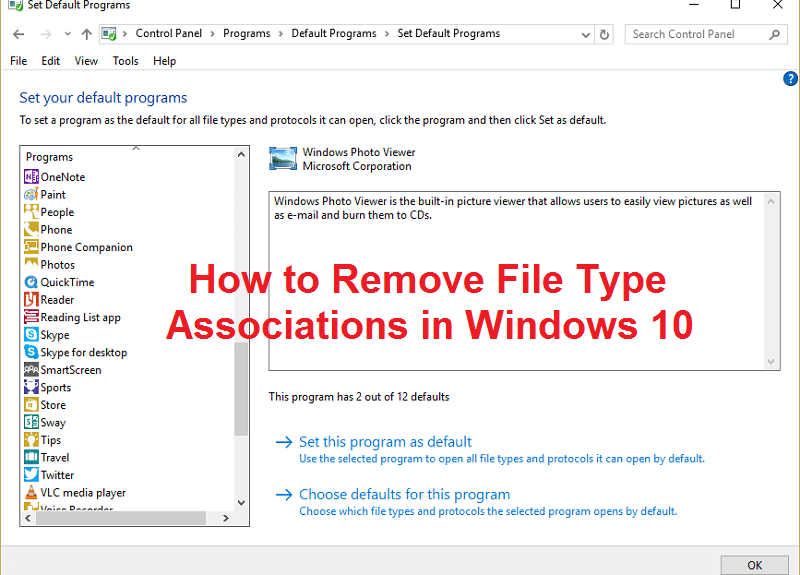Click description box scroll down arrow
The width and height of the screenshot is (800, 575).
point(771,362)
